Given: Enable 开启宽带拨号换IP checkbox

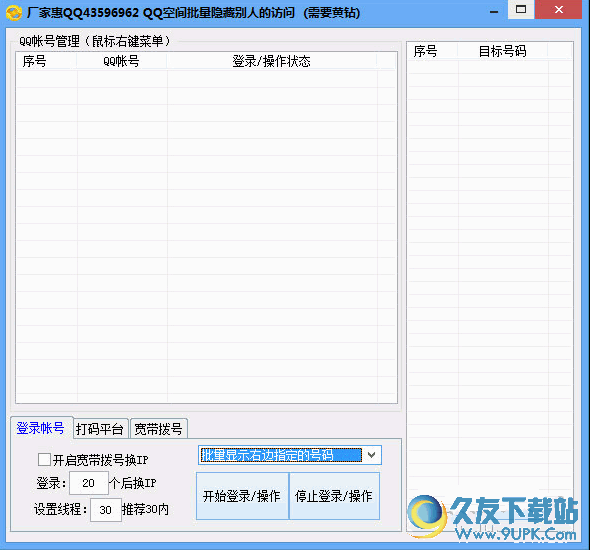Looking at the screenshot, I should (44, 459).
